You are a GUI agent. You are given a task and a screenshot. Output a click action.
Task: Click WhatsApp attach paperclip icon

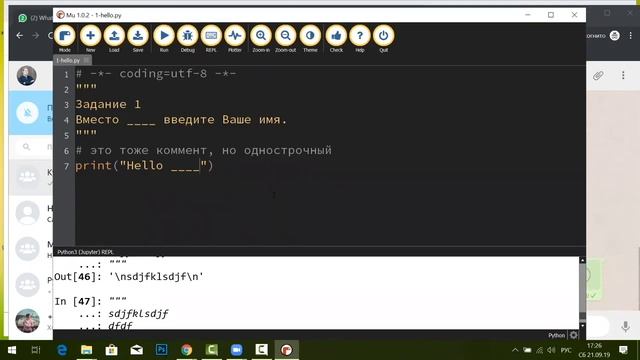point(598,76)
